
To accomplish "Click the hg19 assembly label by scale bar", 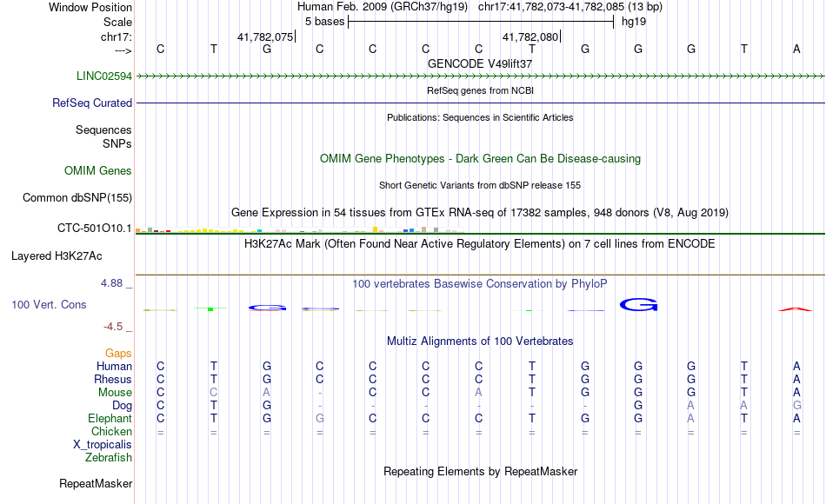I will click(x=634, y=22).
